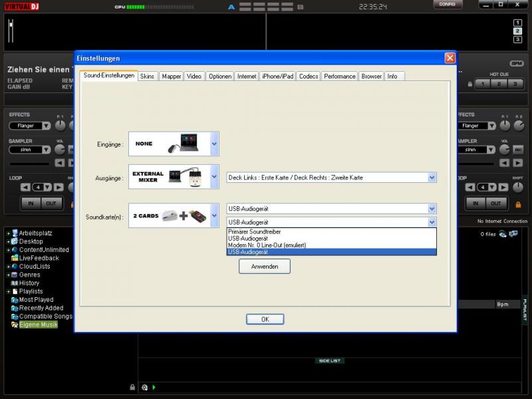The width and height of the screenshot is (532, 399).
Task: Turn the right sampler VOL knob
Action: pos(505,150)
